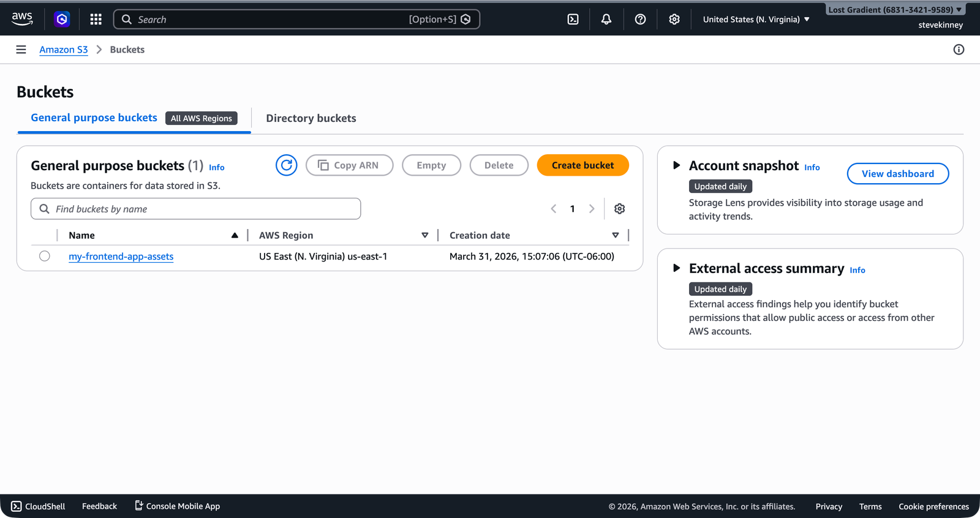Open the AWS services grid menu
Viewport: 980px width, 518px height.
(x=96, y=20)
